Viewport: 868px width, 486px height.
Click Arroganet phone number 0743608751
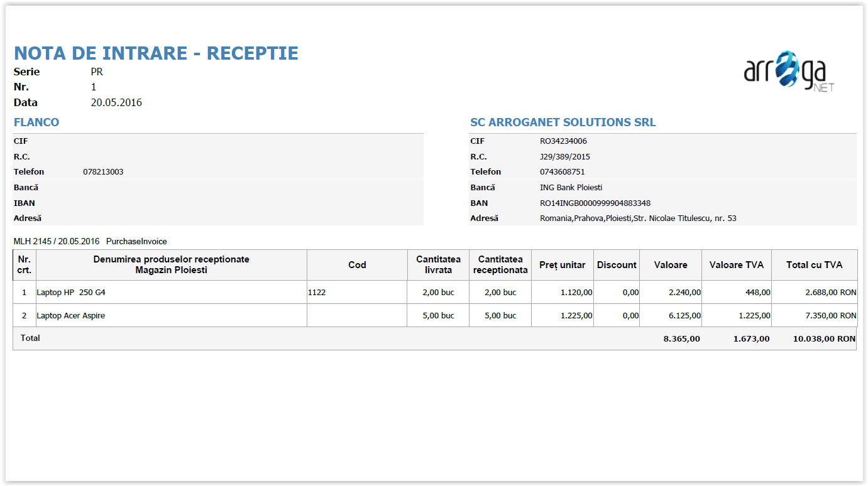point(563,172)
